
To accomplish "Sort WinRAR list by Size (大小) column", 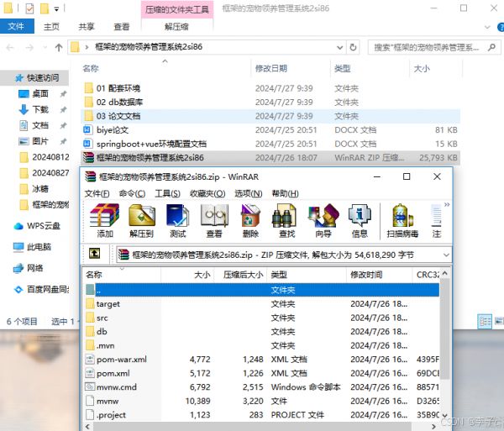I will pyautogui.click(x=187, y=275).
